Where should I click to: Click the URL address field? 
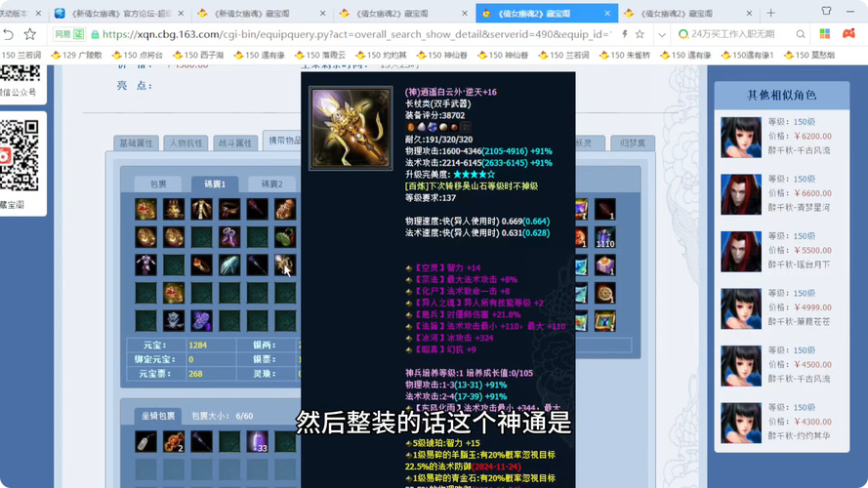(357, 34)
